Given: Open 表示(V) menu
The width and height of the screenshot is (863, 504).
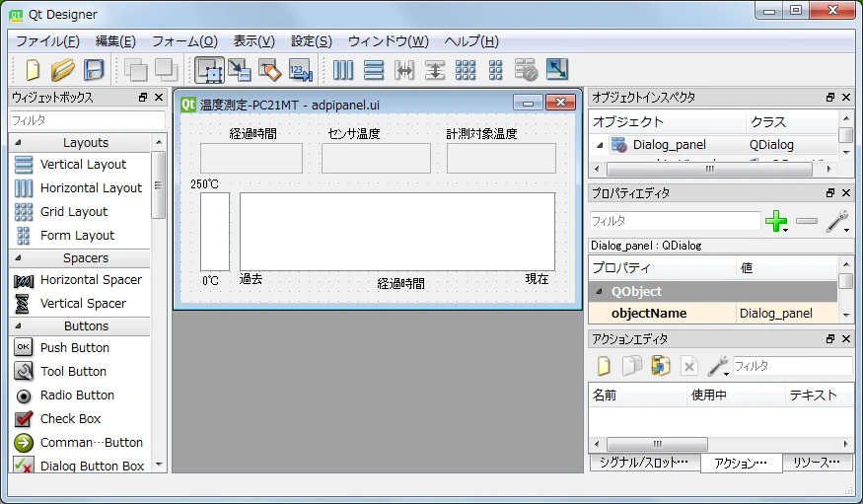Looking at the screenshot, I should point(253,41).
